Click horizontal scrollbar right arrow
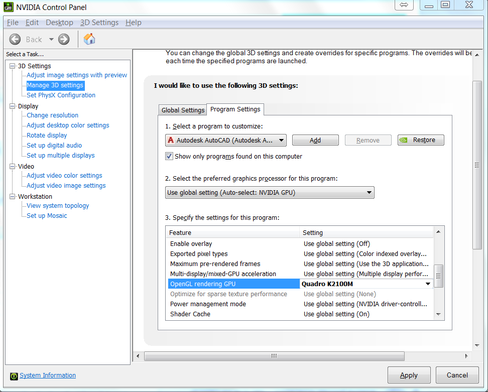488x392 pixels. (x=466, y=356)
